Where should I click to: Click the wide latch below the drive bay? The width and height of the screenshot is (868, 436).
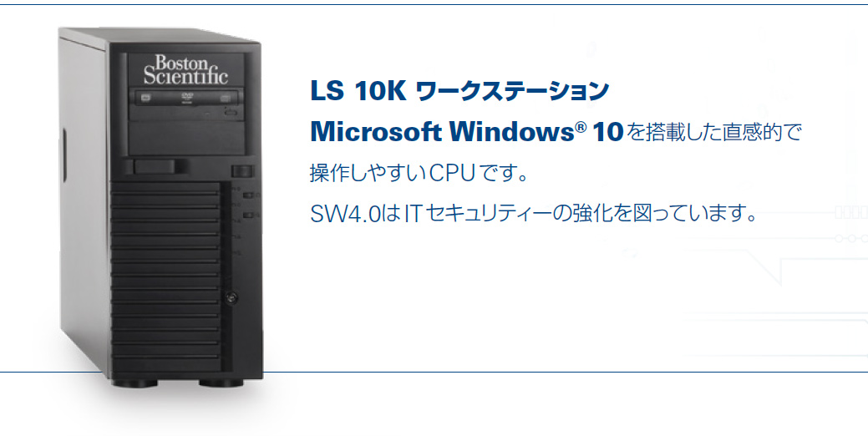pos(155,166)
